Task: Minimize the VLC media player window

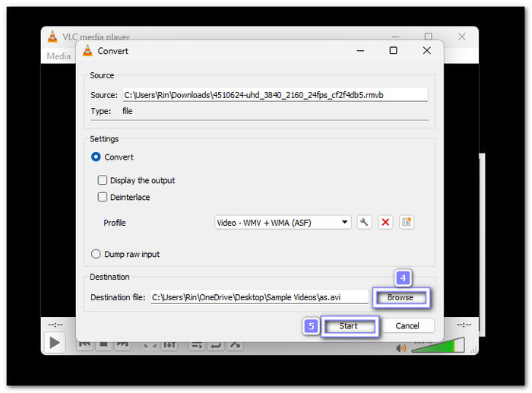Action: [x=395, y=36]
